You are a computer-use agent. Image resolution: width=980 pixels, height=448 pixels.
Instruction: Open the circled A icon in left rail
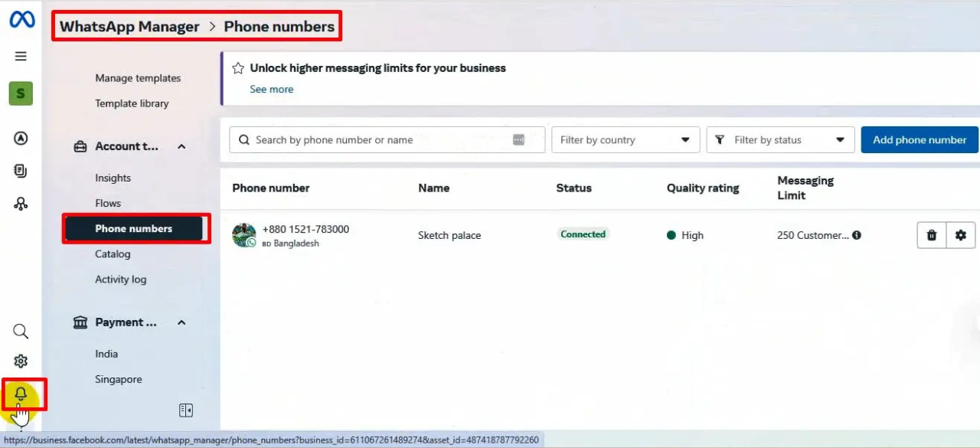click(x=21, y=139)
